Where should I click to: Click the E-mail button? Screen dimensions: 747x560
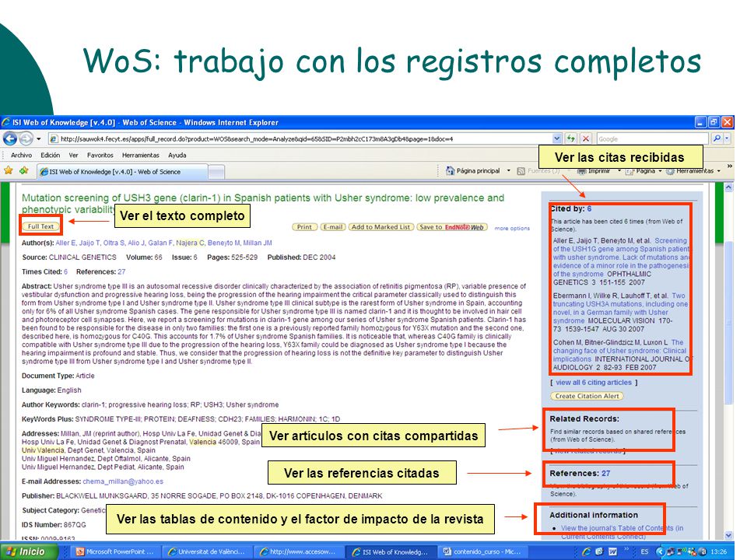[332, 227]
